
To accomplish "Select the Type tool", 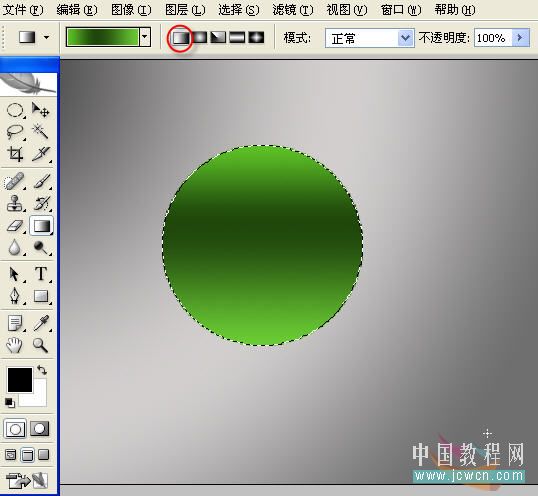I will [41, 274].
